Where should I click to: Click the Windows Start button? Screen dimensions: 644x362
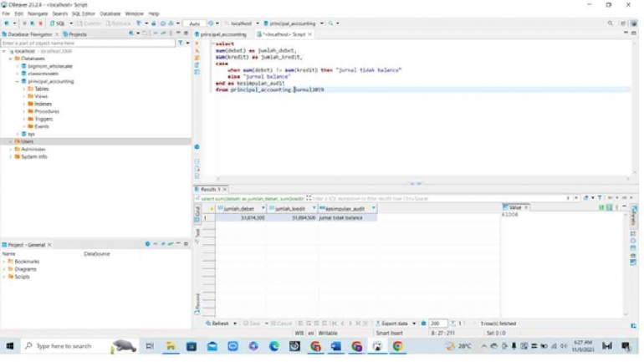pyautogui.click(x=10, y=346)
